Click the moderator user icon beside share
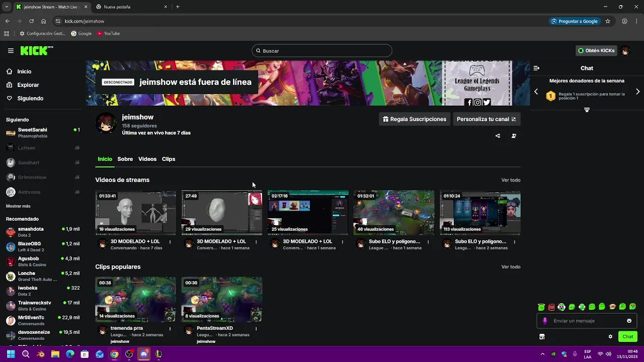 [x=514, y=136]
